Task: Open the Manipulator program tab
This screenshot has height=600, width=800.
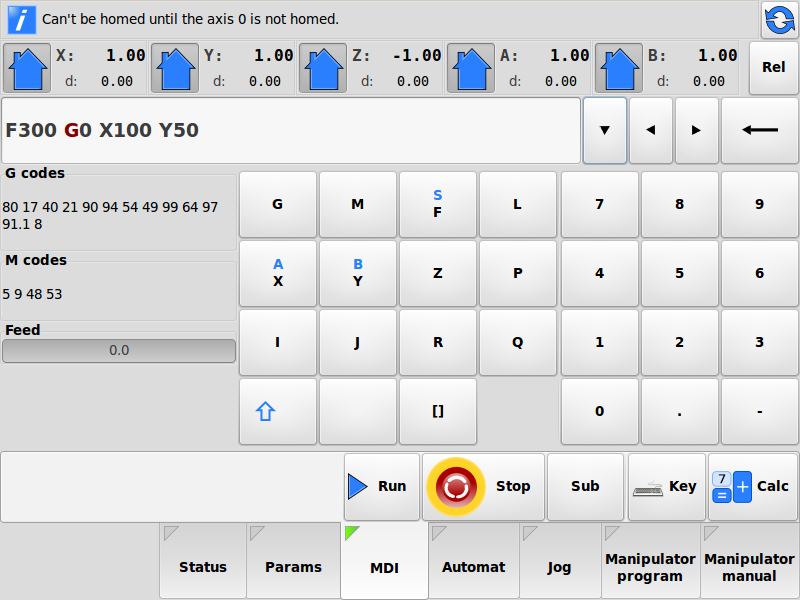Action: (x=650, y=560)
